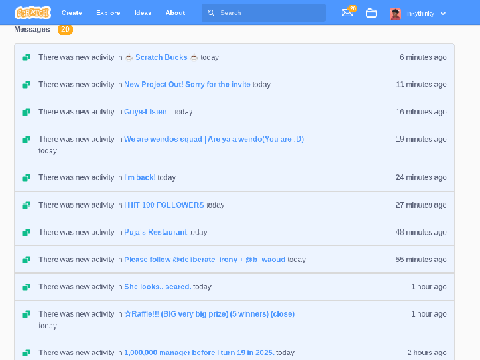
Task: Open 1,000,000 managers studio link
Action: (199, 352)
